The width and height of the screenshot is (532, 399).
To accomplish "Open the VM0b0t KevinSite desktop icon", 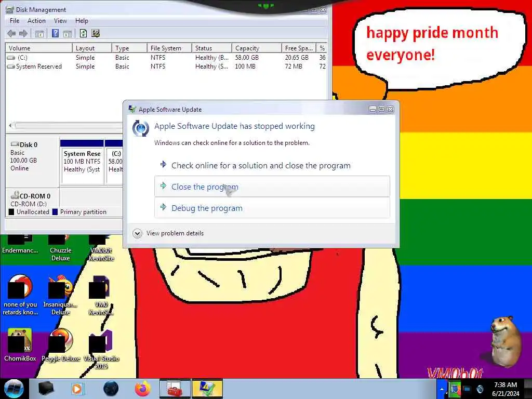I will [x=101, y=248].
